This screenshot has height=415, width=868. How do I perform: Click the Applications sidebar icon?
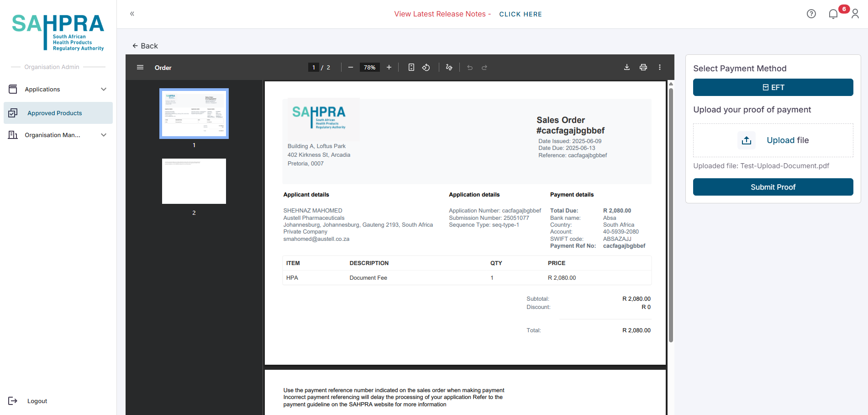[13, 89]
